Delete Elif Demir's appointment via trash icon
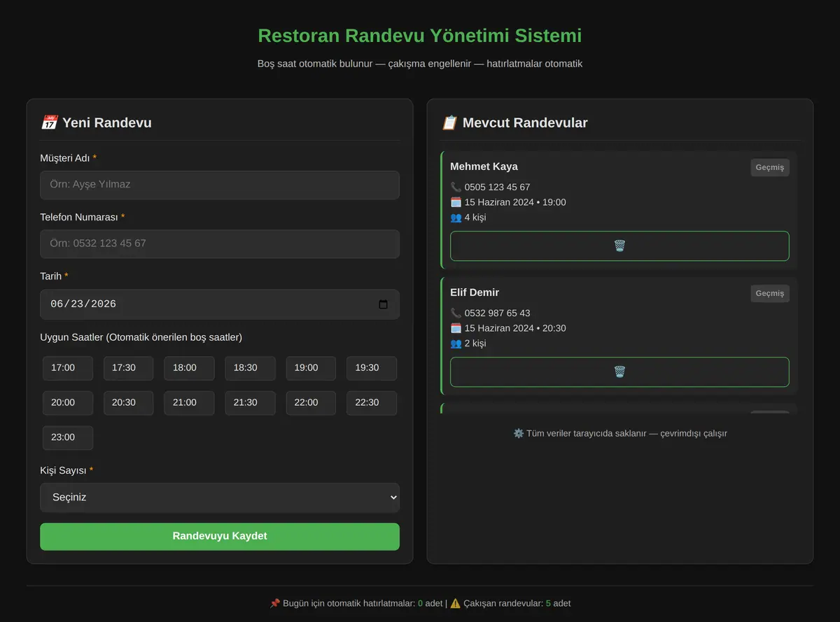 click(x=619, y=372)
